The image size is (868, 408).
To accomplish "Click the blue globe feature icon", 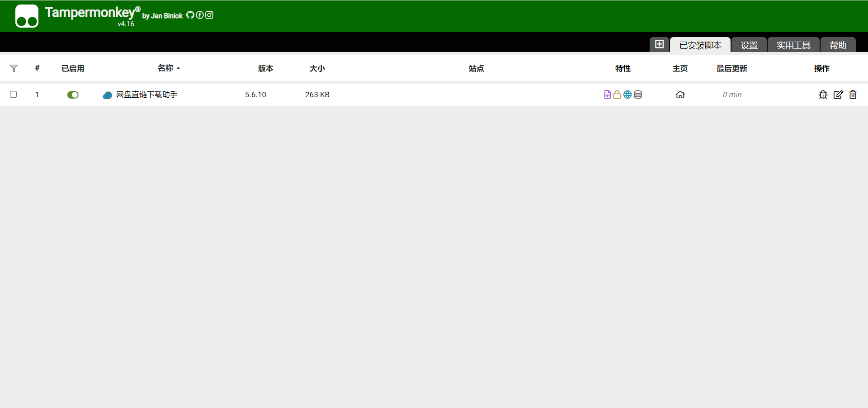I will click(627, 95).
